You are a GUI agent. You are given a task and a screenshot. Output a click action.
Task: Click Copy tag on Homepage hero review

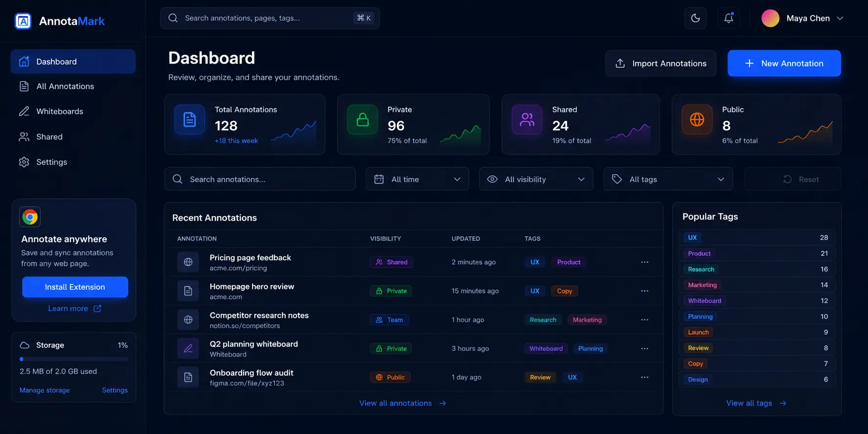565,291
